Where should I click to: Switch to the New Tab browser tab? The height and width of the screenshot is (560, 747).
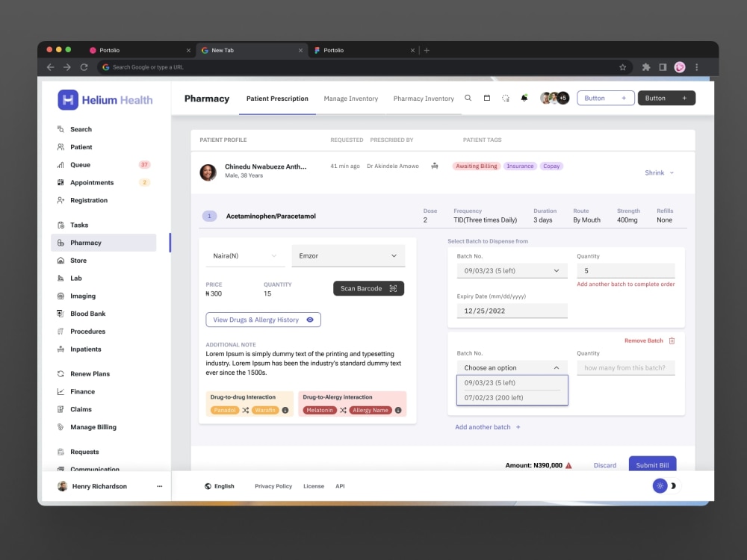click(x=250, y=50)
